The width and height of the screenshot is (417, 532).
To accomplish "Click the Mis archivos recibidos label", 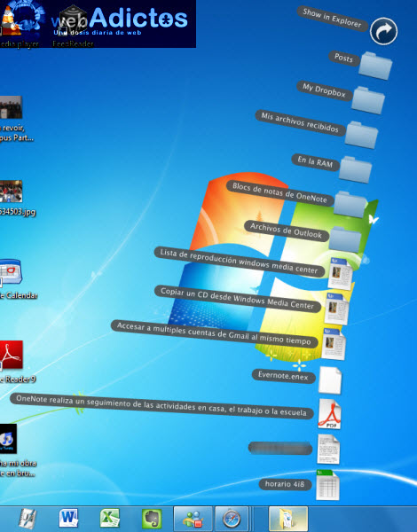I will click(x=300, y=122).
